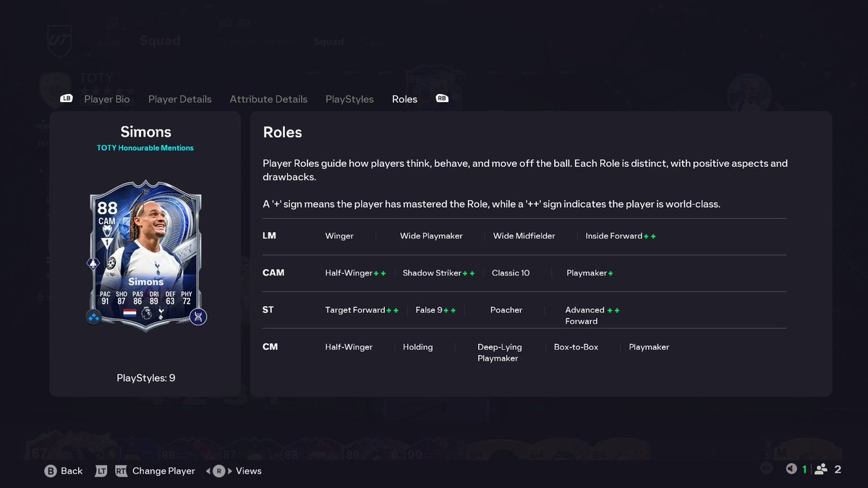Image resolution: width=868 pixels, height=488 pixels.
Task: Click the blue chemistry style diamonds icon
Action: pos(93,317)
